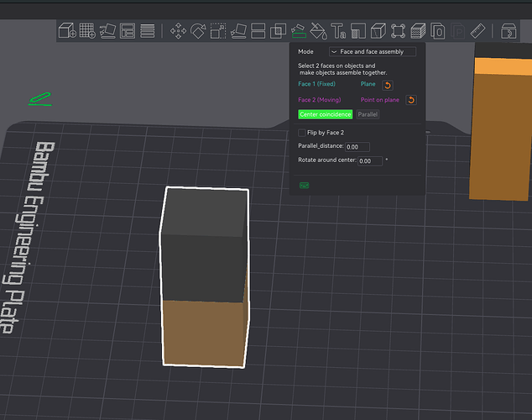The height and width of the screenshot is (420, 532).
Task: Select the Scale gizmo tool
Action: click(x=218, y=31)
